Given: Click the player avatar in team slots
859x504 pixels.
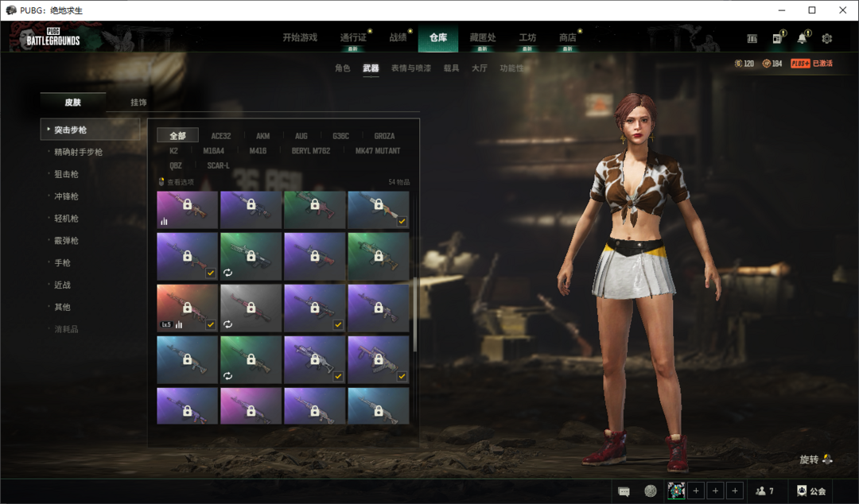Looking at the screenshot, I should click(676, 490).
